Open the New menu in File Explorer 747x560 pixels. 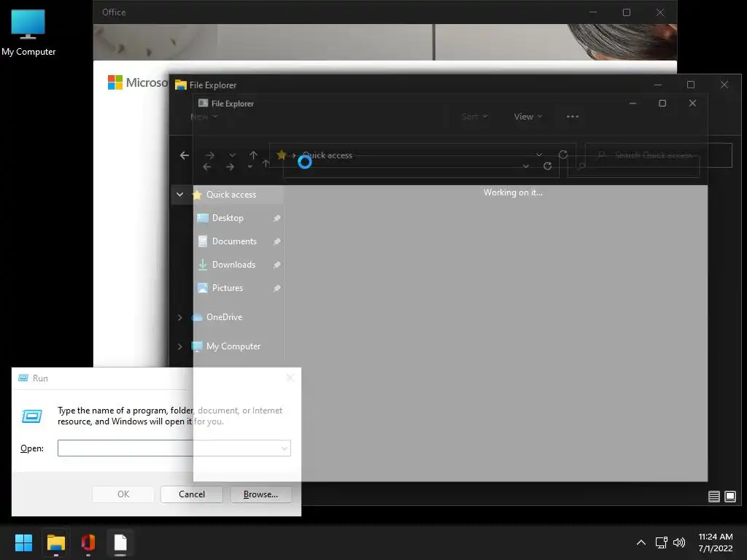(x=204, y=117)
